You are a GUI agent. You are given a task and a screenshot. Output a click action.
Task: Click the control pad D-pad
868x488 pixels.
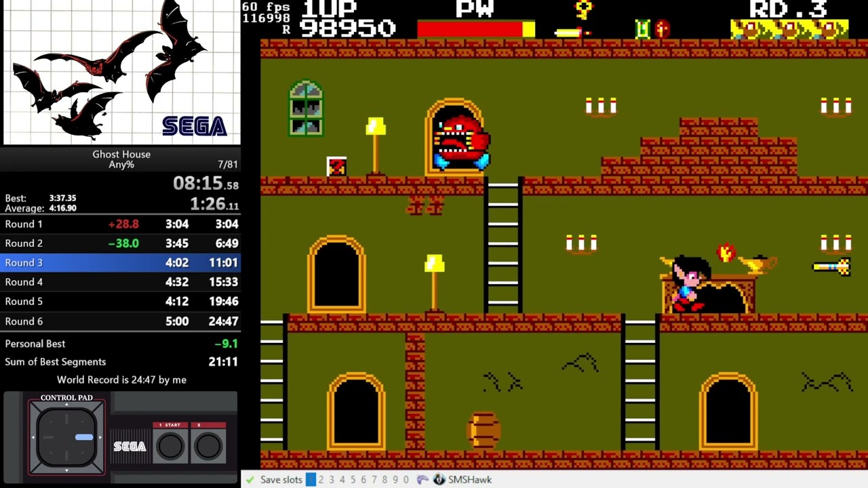(x=66, y=437)
